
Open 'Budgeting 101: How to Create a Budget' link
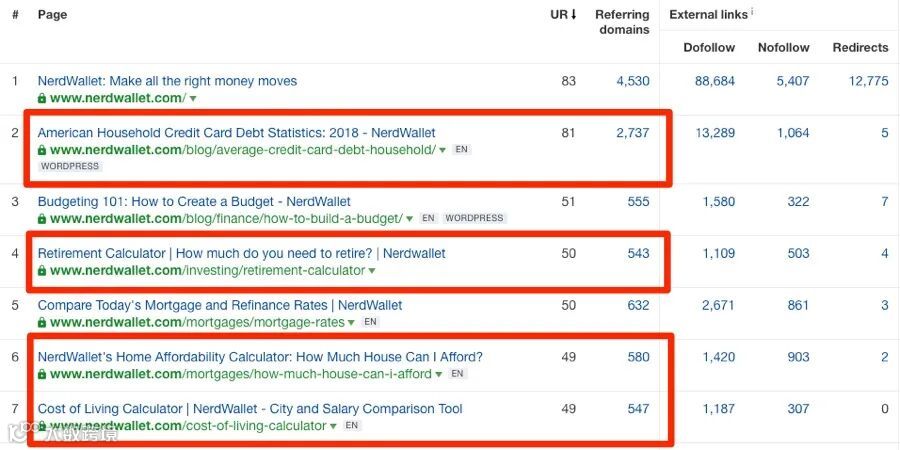point(194,201)
